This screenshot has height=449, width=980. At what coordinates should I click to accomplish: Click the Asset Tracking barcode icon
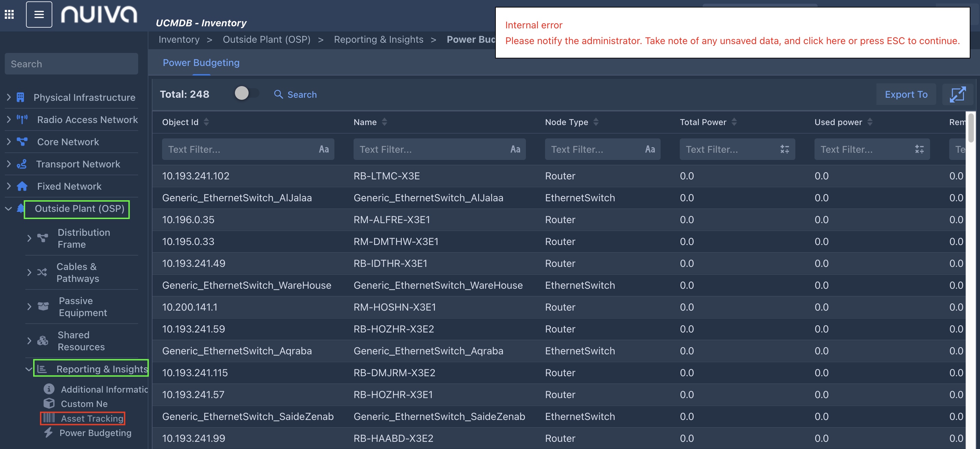pos(49,418)
